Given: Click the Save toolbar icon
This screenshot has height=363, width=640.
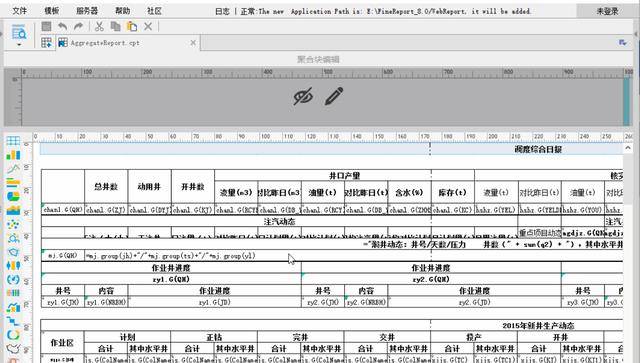Looking at the screenshot, I should tap(47, 27).
